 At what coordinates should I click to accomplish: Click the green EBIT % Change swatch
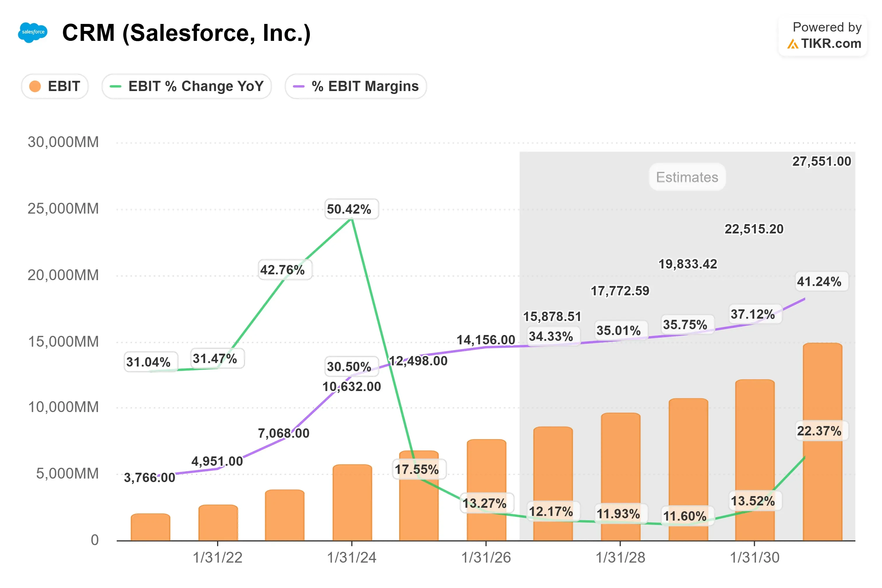(x=115, y=86)
